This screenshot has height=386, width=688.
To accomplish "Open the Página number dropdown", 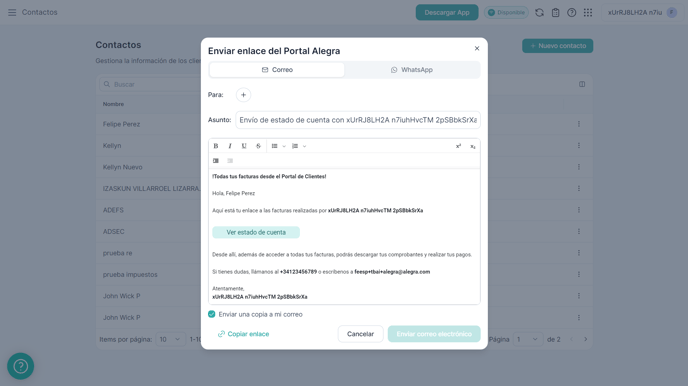I will (527, 339).
